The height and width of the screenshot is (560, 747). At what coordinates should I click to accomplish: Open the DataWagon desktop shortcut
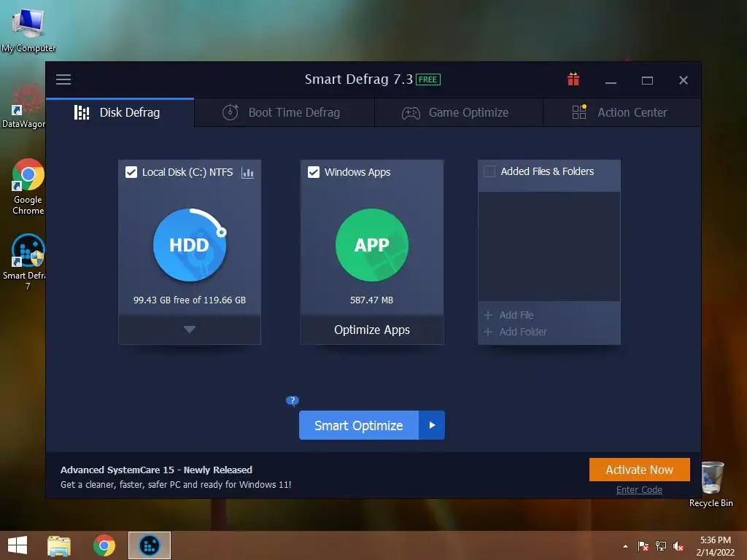pos(24,106)
